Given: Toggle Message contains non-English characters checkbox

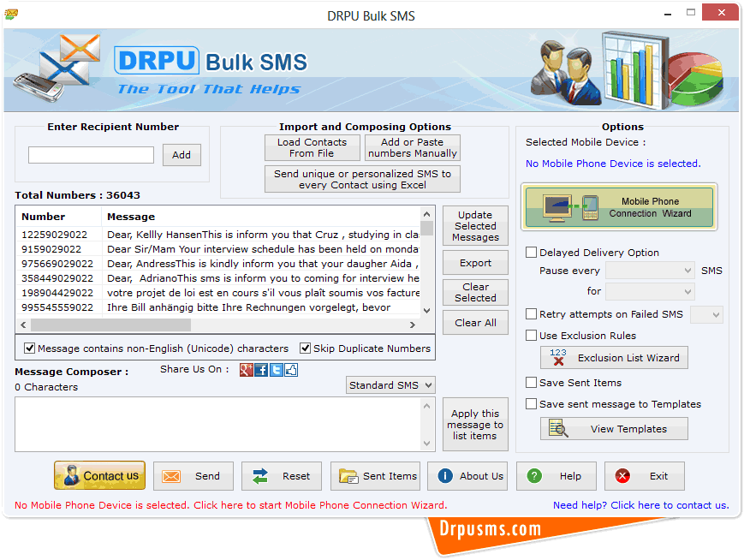Looking at the screenshot, I should tap(29, 349).
